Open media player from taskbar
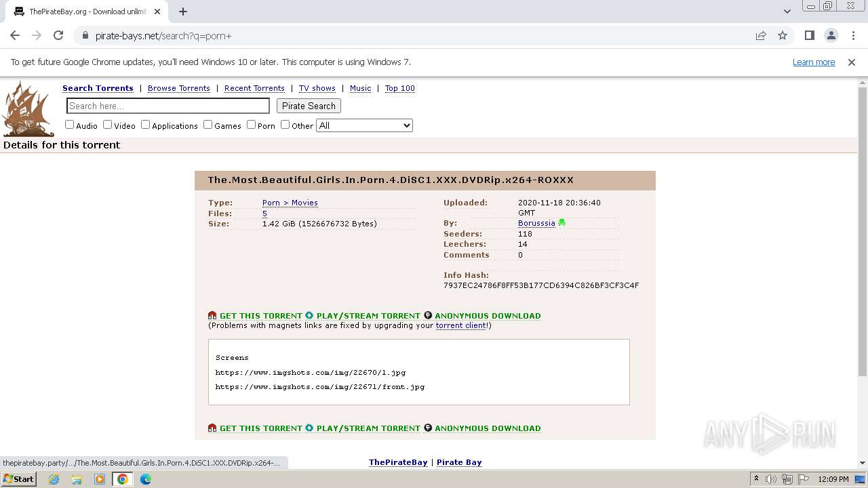The height and width of the screenshot is (488, 868). coord(100,479)
